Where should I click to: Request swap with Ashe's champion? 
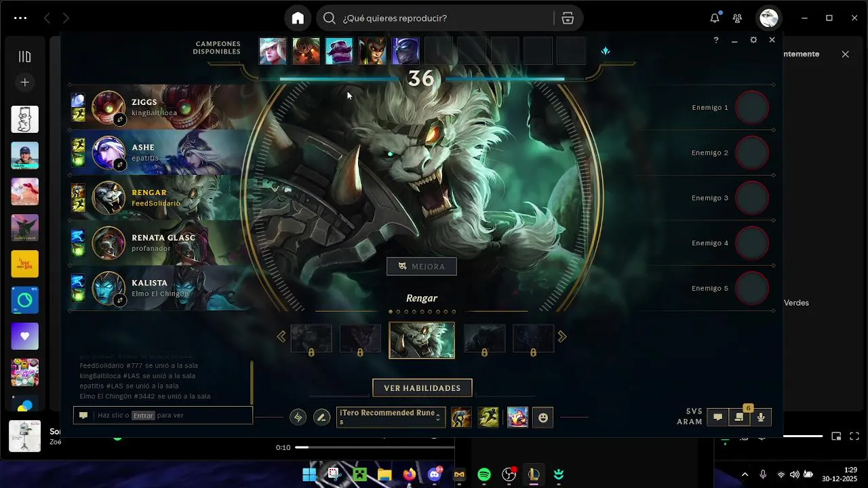(120, 165)
